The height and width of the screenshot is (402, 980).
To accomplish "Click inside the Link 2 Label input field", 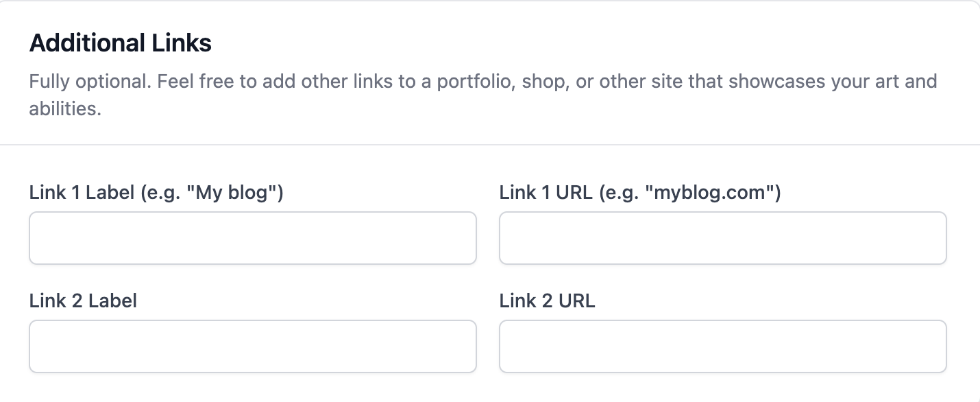I will pos(252,346).
